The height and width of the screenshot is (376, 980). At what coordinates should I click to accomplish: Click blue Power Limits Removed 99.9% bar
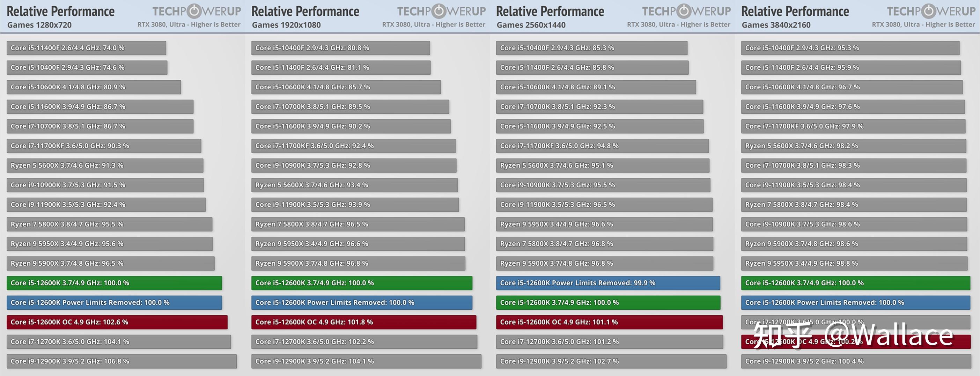click(608, 283)
